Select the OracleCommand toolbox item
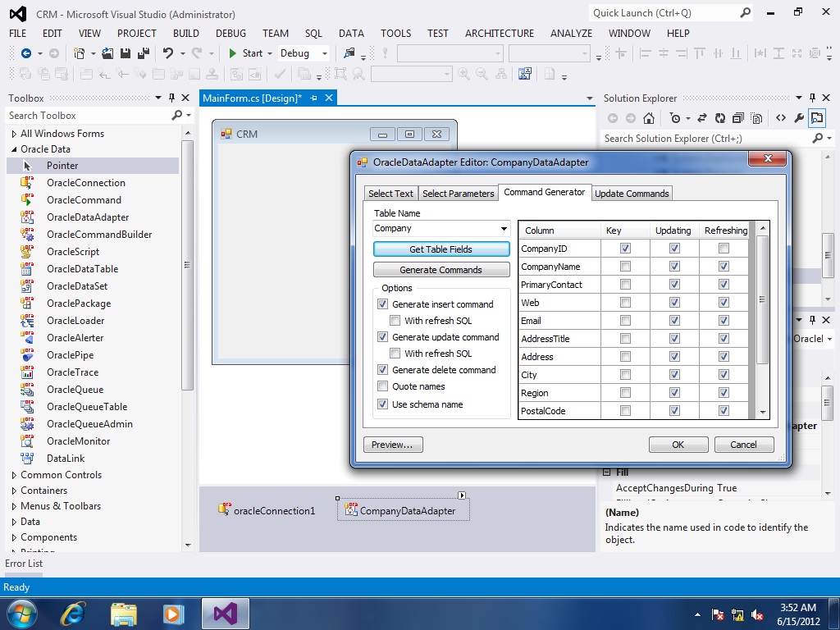Screen dimensions: 840x630 [84, 200]
